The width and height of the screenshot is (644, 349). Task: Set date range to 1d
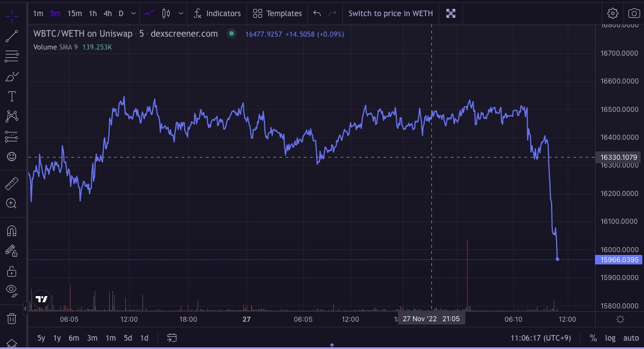(144, 338)
